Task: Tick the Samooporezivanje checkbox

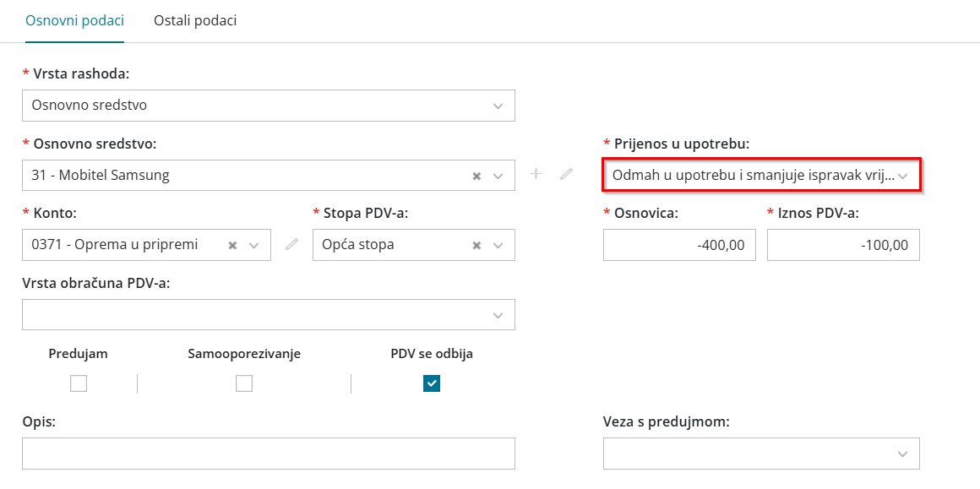Action: click(244, 383)
